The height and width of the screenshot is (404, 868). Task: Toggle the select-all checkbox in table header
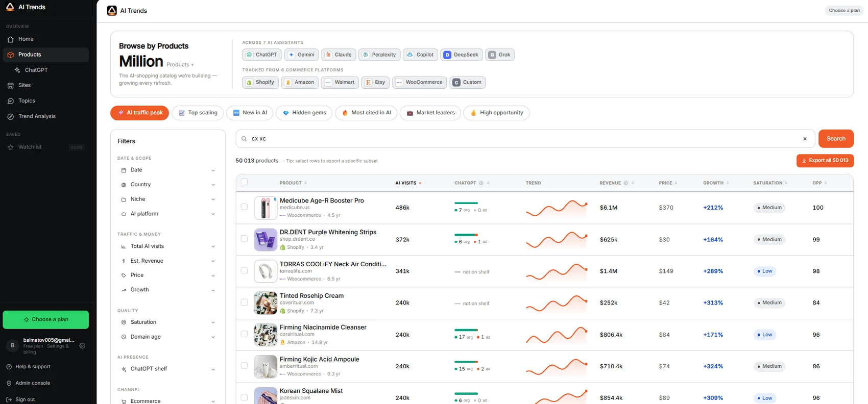pyautogui.click(x=244, y=182)
